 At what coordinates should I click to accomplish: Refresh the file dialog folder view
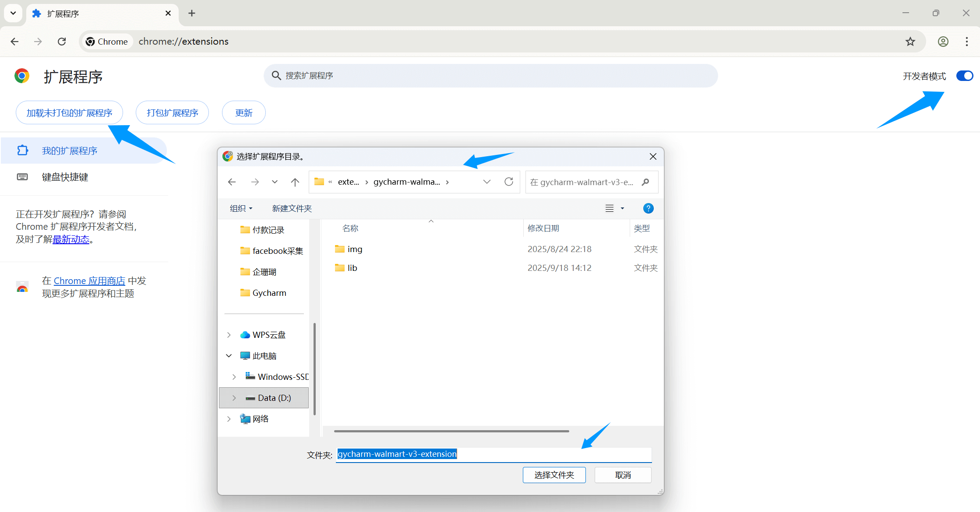(x=508, y=182)
